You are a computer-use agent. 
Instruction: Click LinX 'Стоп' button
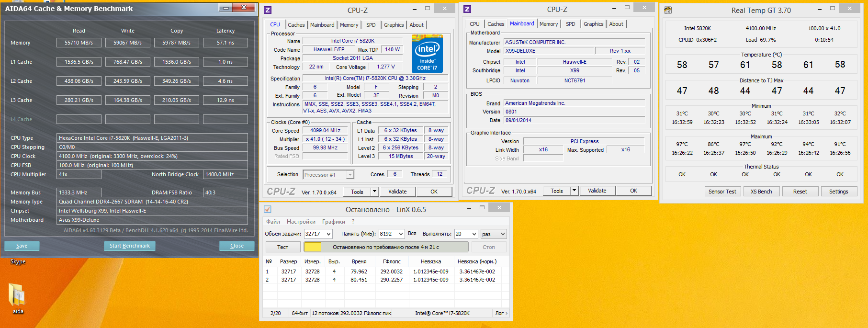(489, 247)
